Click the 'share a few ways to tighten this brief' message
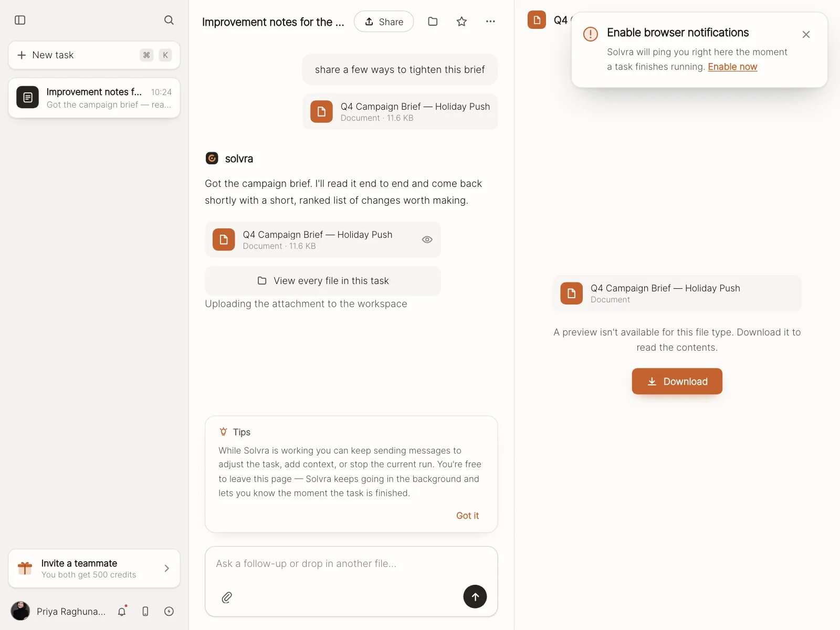Image resolution: width=840 pixels, height=630 pixels. (400, 70)
